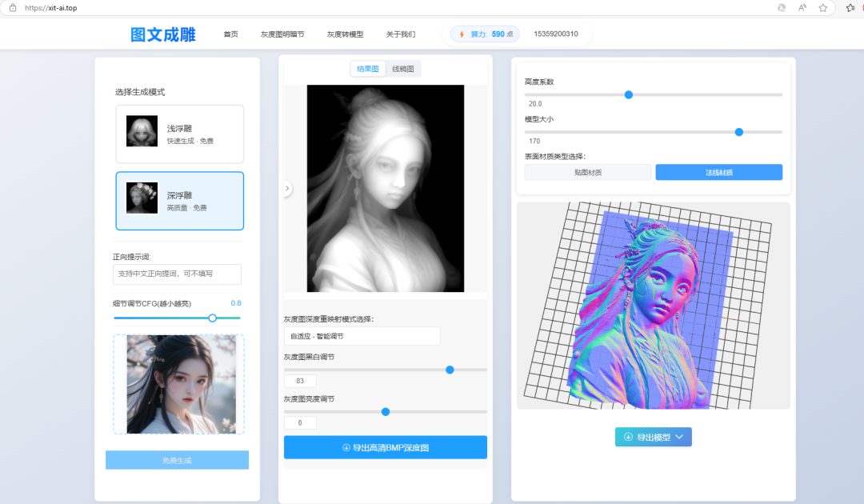
Task: Open the 首页 menu item
Action: pyautogui.click(x=231, y=34)
